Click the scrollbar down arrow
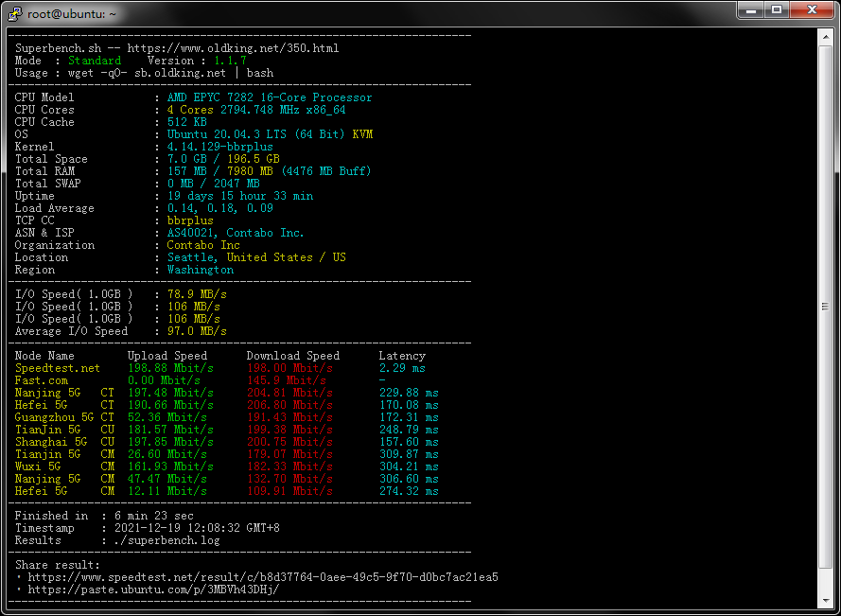Image resolution: width=841 pixels, height=616 pixels. [x=825, y=601]
